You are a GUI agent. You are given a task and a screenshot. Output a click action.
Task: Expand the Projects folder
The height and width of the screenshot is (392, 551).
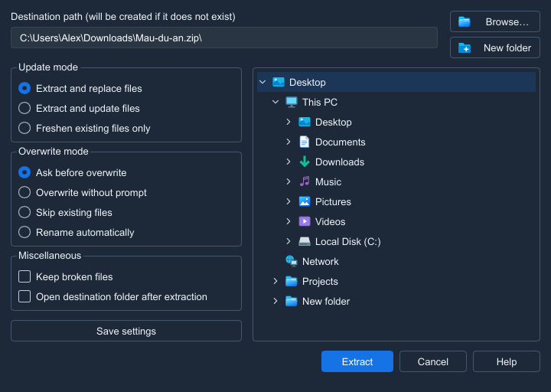click(x=275, y=281)
